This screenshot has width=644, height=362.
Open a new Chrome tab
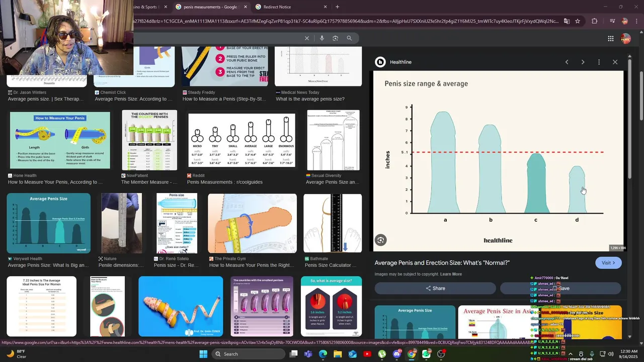(337, 7)
